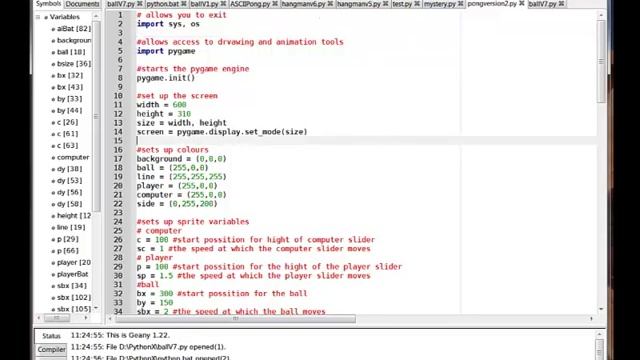The height and width of the screenshot is (360, 640).
Task: Select the sbx [102] symbol
Action: click(74, 298)
